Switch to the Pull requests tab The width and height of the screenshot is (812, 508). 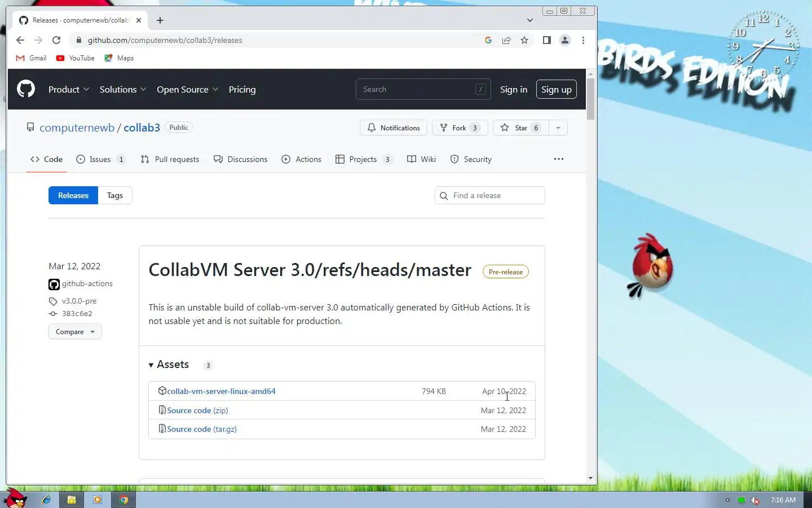click(x=170, y=159)
